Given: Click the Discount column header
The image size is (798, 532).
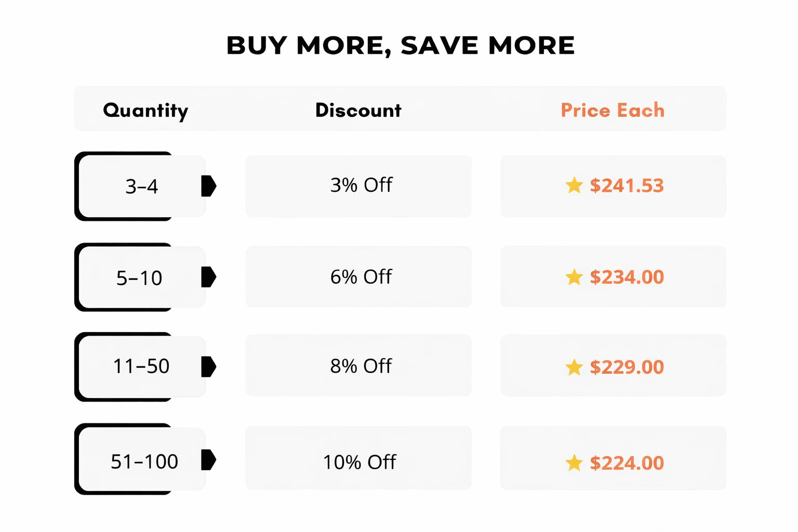Looking at the screenshot, I should [x=358, y=110].
